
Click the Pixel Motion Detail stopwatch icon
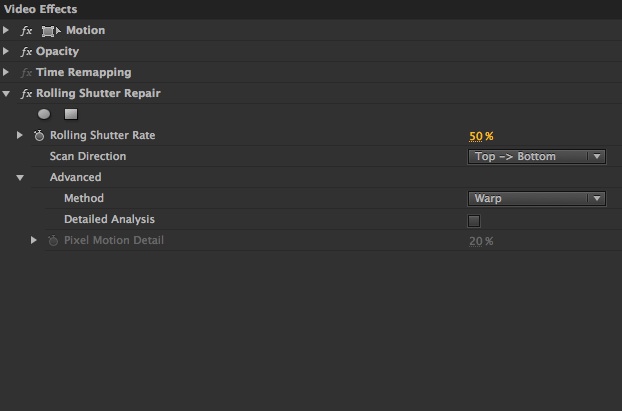coord(53,241)
